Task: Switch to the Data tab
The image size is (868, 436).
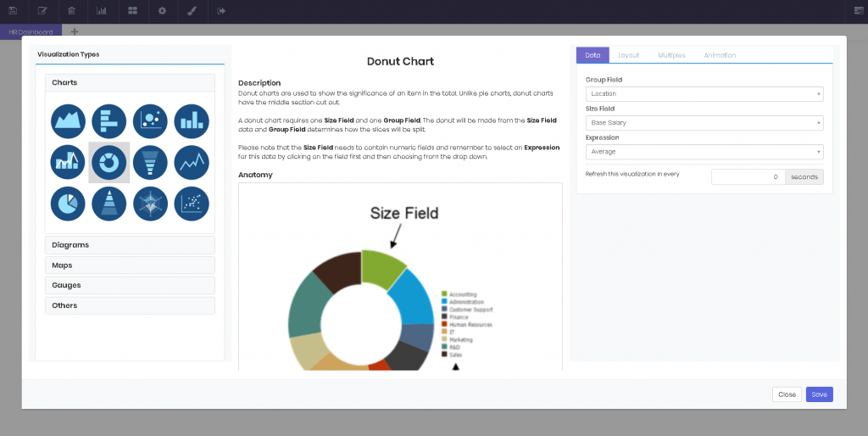Action: [x=593, y=55]
